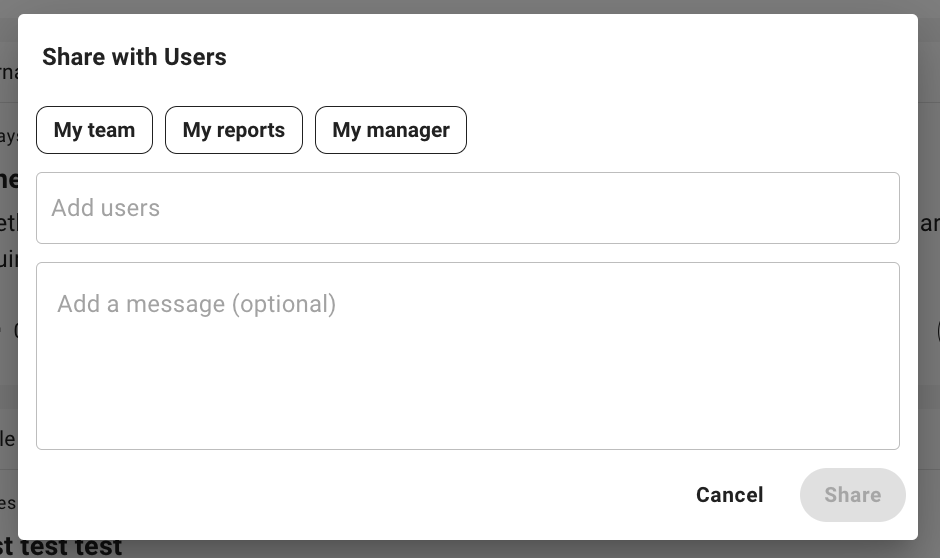940x558 pixels.
Task: Click inside the Add a message box
Action: pyautogui.click(x=467, y=355)
